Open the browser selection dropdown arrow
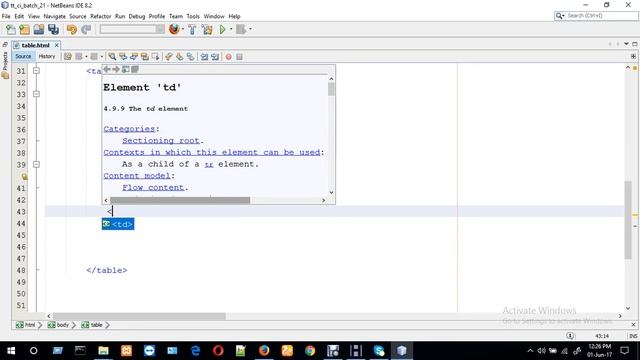The image size is (640, 360). [x=182, y=29]
